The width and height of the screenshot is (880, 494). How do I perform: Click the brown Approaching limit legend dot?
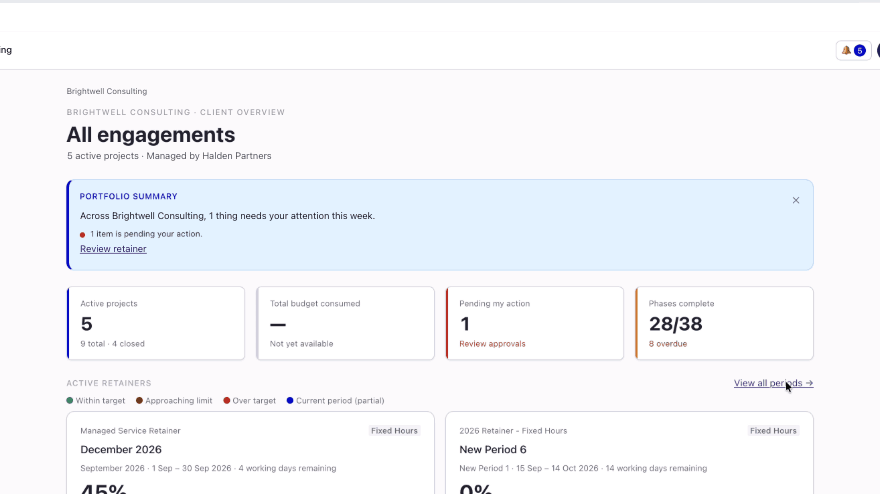[x=139, y=400]
